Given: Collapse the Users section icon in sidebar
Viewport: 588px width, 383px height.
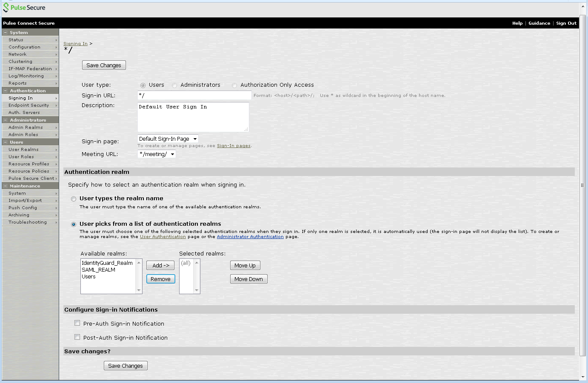Looking at the screenshot, I should pos(6,142).
